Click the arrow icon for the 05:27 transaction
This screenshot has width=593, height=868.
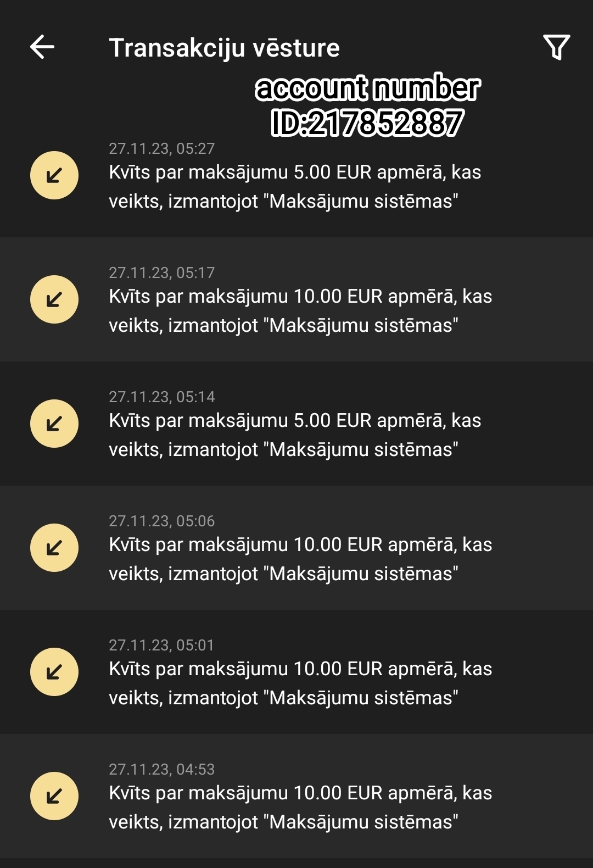click(54, 175)
